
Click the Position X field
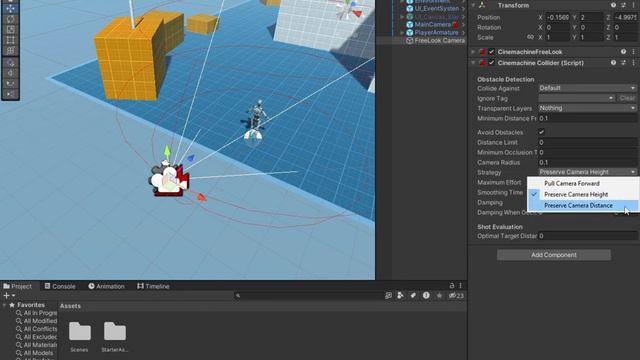[557, 18]
